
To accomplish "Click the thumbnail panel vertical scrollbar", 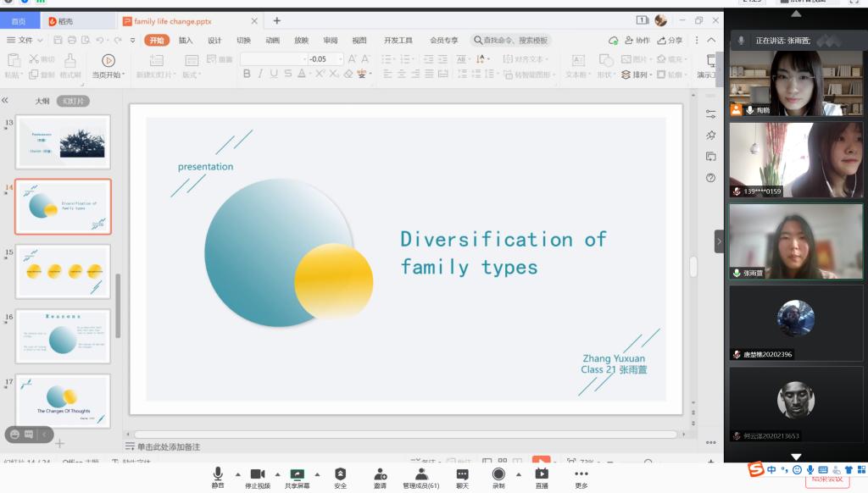I will [118, 306].
